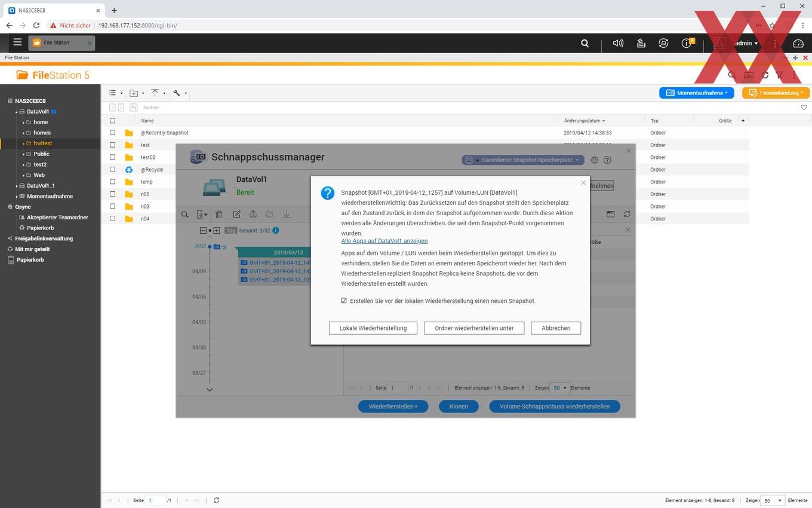This screenshot has width=812, height=508.
Task: Open the Wiederherstellen dropdown button
Action: coord(393,406)
